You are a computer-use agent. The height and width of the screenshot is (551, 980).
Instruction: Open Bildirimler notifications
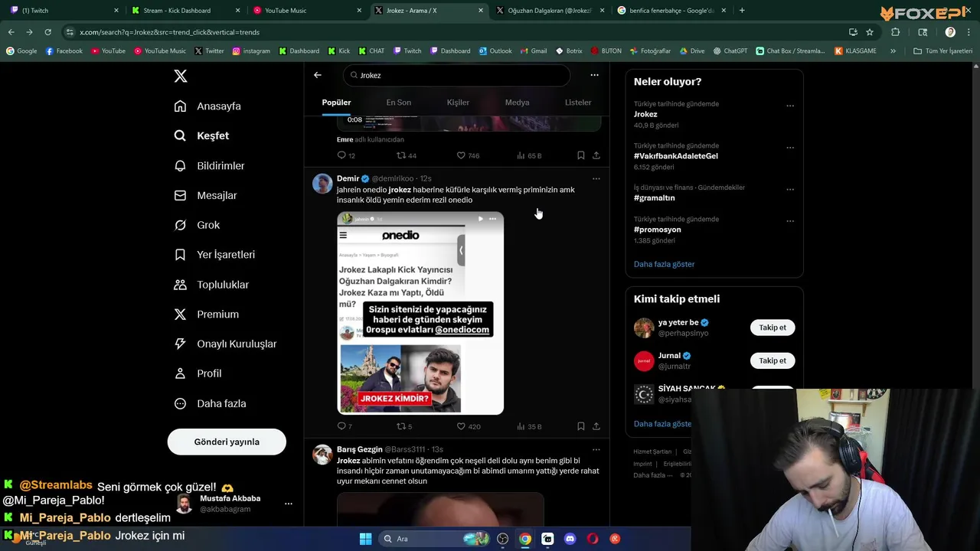tap(209, 165)
